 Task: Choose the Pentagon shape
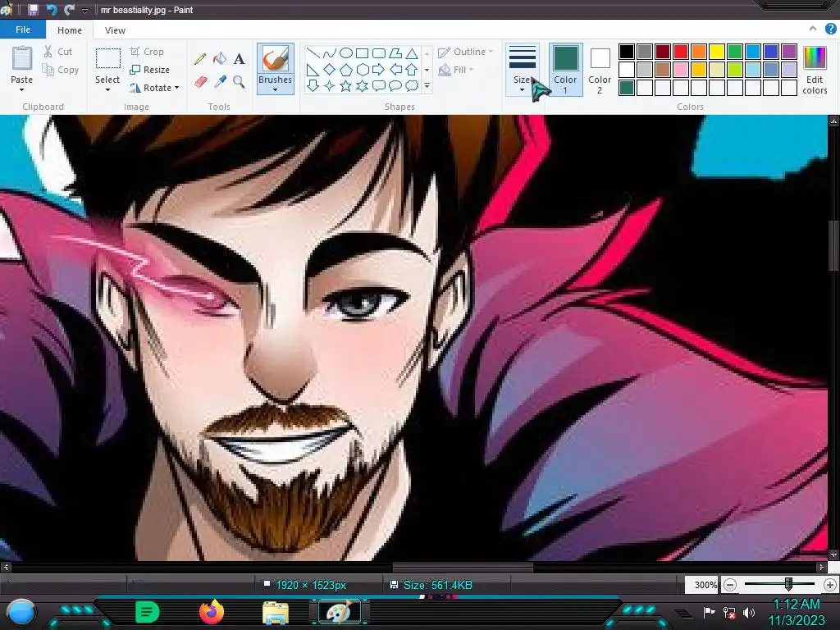tap(346, 70)
